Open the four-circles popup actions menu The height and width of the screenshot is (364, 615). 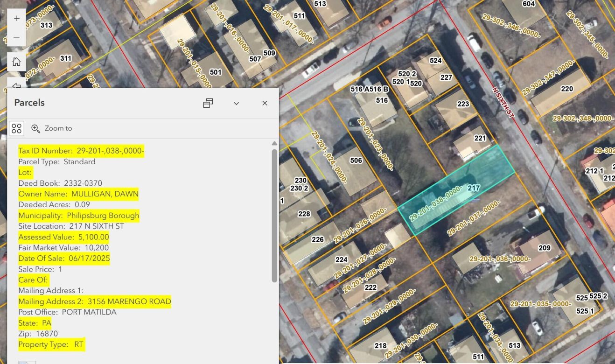[17, 128]
